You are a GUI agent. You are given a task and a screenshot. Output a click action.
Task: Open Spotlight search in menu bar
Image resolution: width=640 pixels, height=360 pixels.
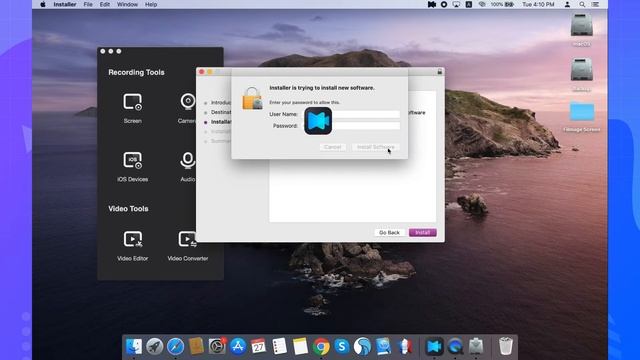[x=582, y=4]
